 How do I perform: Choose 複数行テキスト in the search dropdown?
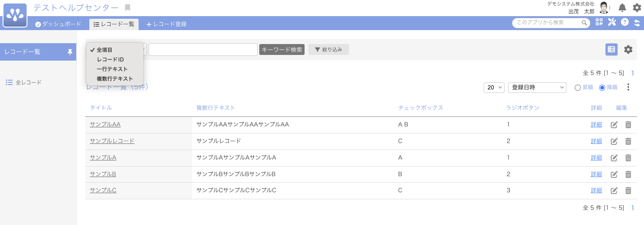[x=115, y=79]
